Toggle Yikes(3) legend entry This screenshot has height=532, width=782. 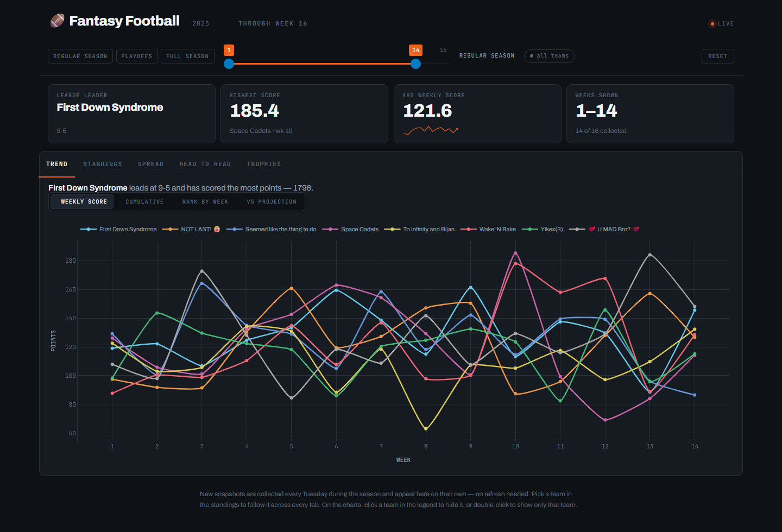(x=543, y=230)
